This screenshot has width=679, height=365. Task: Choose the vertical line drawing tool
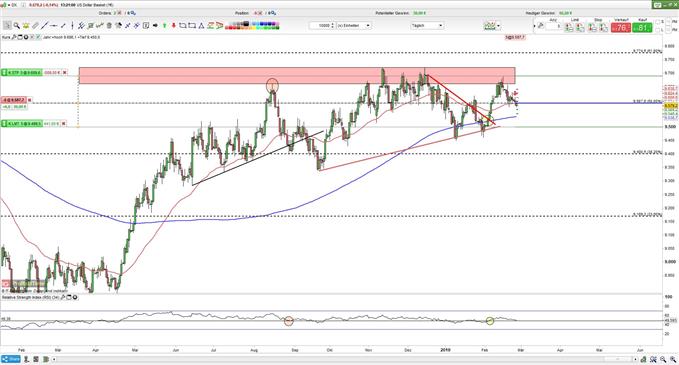tap(72, 26)
